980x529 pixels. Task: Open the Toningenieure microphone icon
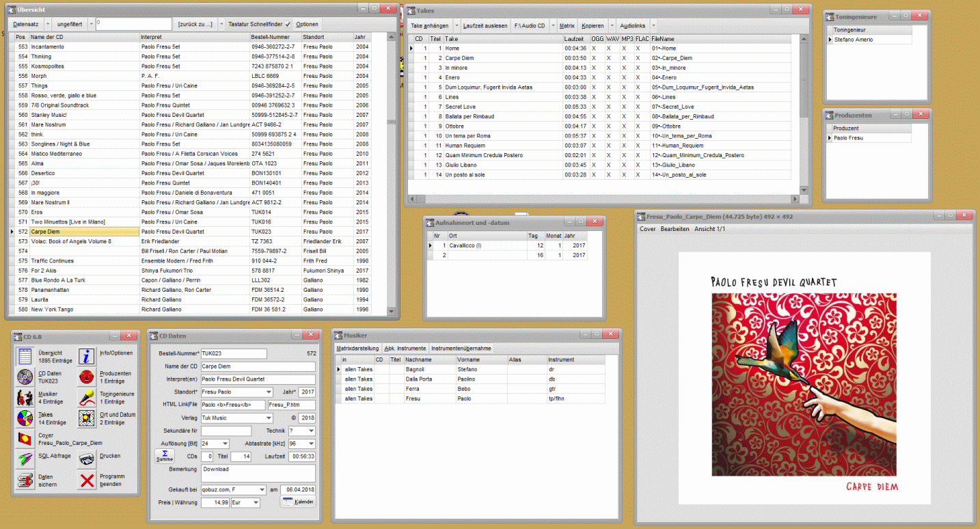click(x=87, y=398)
